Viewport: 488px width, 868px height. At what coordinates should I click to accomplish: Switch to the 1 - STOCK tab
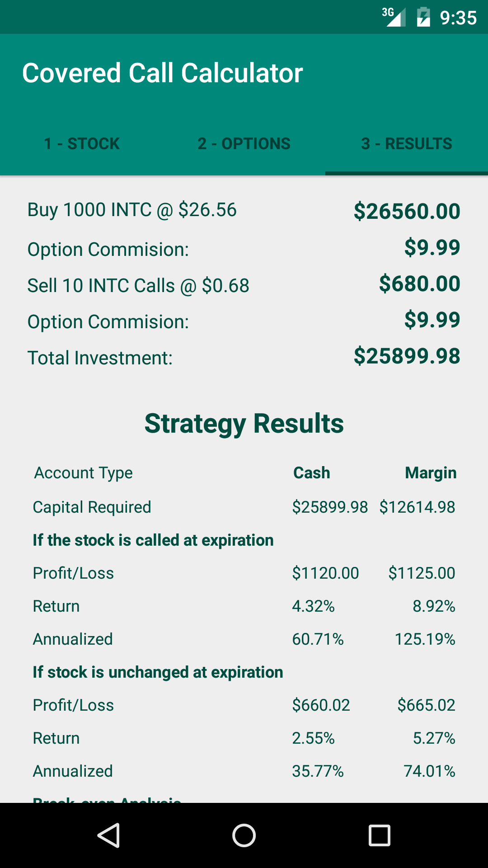[82, 144]
